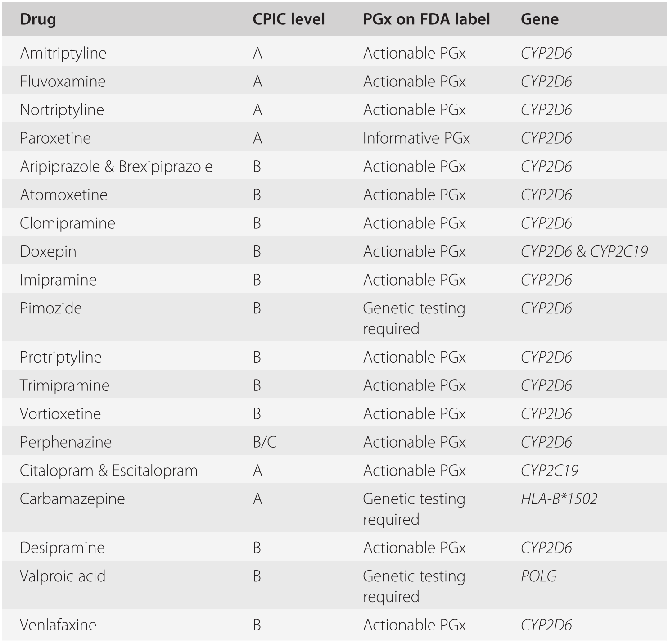Click the Drug column header

click(38, 19)
